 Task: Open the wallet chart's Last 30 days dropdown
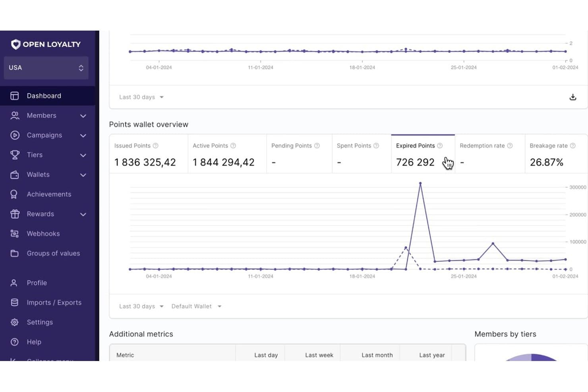click(141, 306)
